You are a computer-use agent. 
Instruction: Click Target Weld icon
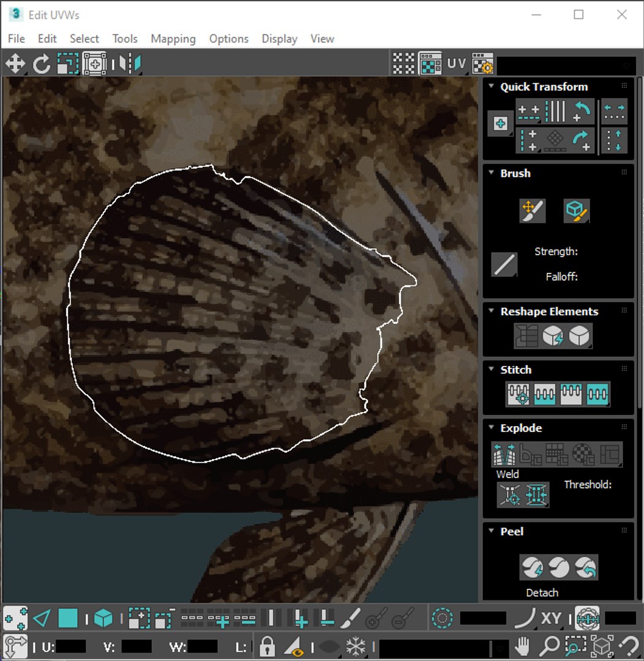pyautogui.click(x=511, y=495)
